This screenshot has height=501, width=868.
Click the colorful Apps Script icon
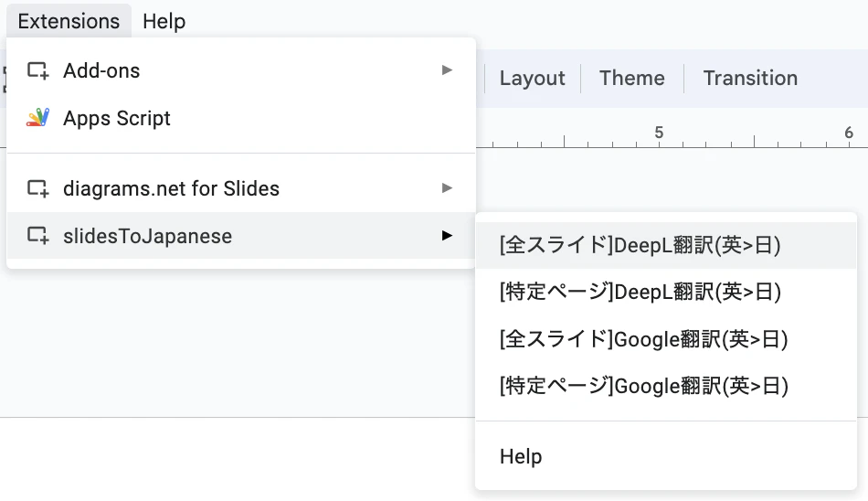[x=37, y=118]
